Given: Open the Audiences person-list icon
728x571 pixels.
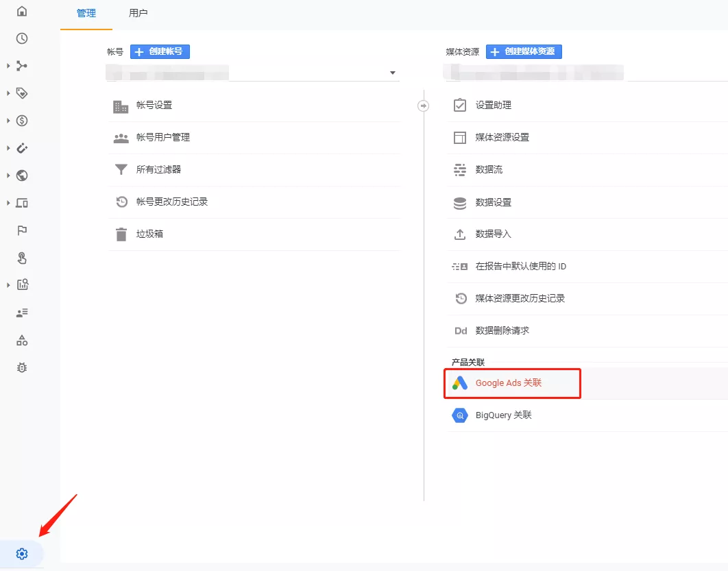Looking at the screenshot, I should pos(22,313).
